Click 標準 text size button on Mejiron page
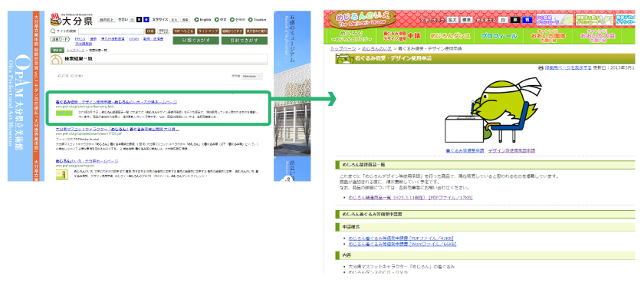Image resolution: width=644 pixels, height=299 pixels. (x=466, y=19)
